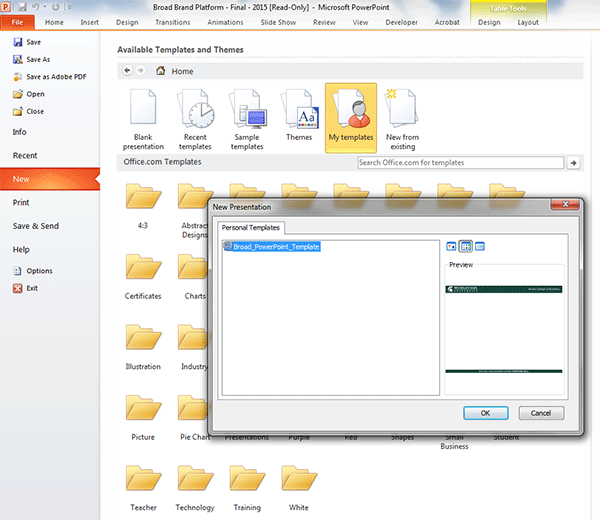Screen dimensions: 600x520
Task: Click the Forward arrow in the templates navigation bar
Action: pyautogui.click(x=140, y=70)
